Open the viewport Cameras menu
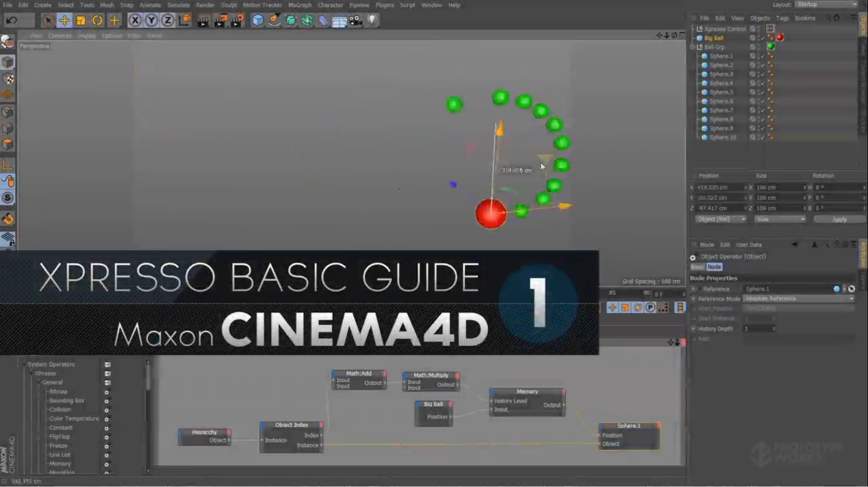 tap(59, 36)
